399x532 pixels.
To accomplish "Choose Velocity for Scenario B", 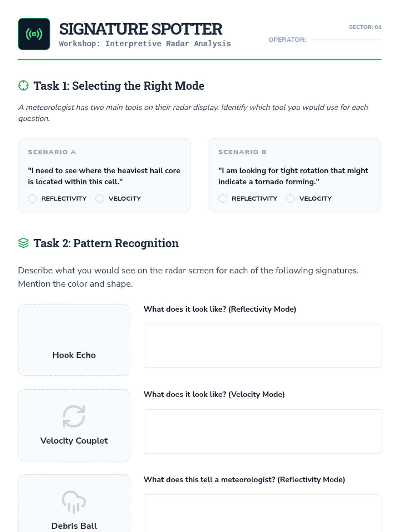I will (x=290, y=199).
